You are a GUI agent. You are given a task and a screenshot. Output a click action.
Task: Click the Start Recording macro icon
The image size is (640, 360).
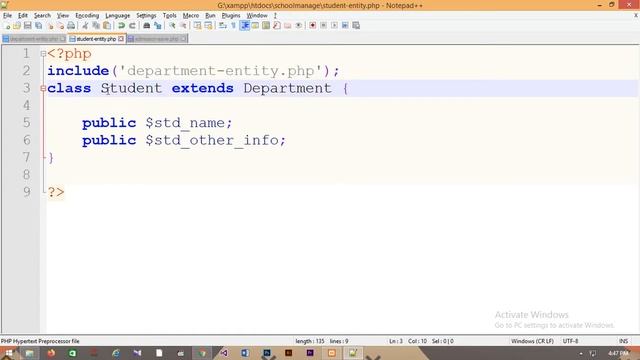click(313, 26)
